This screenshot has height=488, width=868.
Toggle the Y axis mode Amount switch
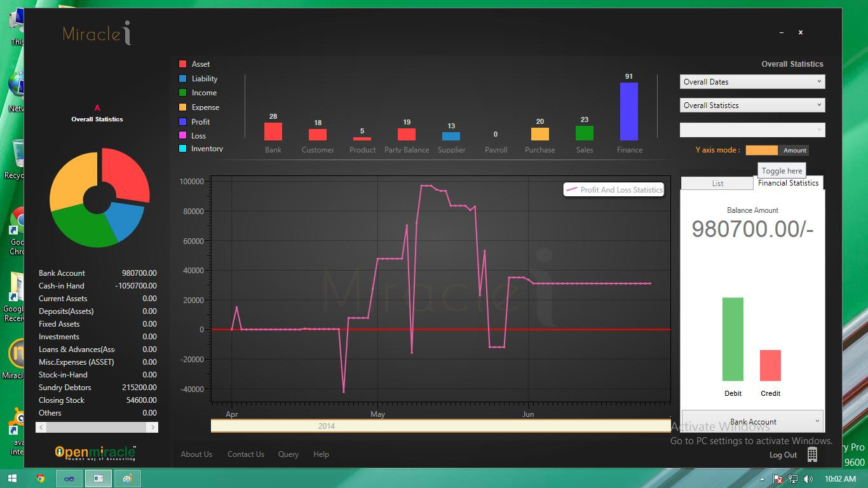click(x=777, y=151)
